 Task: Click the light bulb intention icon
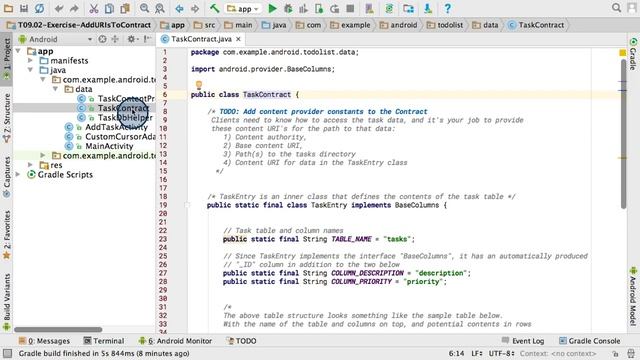click(199, 85)
